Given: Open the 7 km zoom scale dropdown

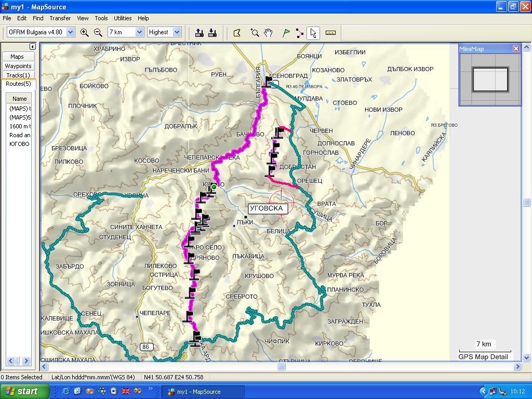Looking at the screenshot, I should pyautogui.click(x=139, y=32).
